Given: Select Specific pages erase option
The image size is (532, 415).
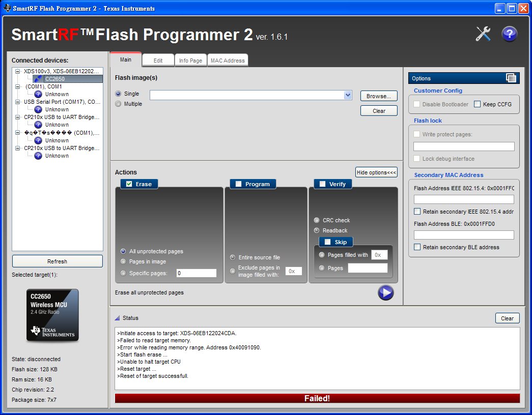Looking at the screenshot, I should [x=123, y=273].
